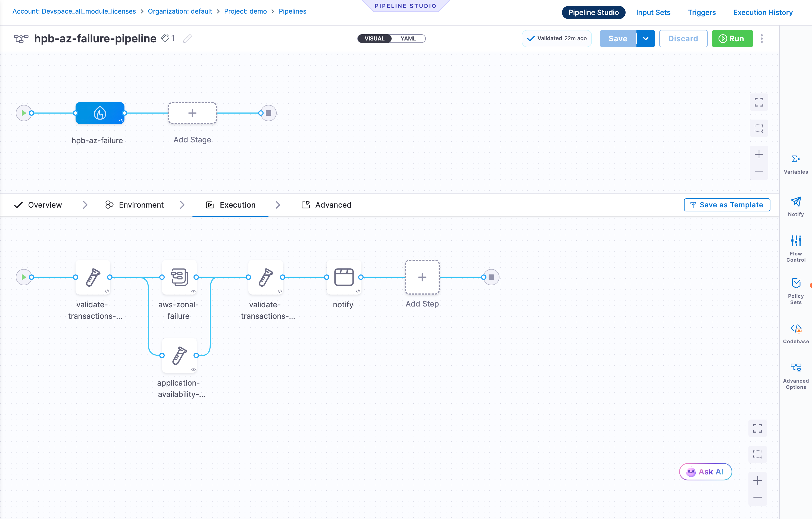Viewport: 812px width, 519px height.
Task: Run the pipeline
Action: pyautogui.click(x=732, y=38)
